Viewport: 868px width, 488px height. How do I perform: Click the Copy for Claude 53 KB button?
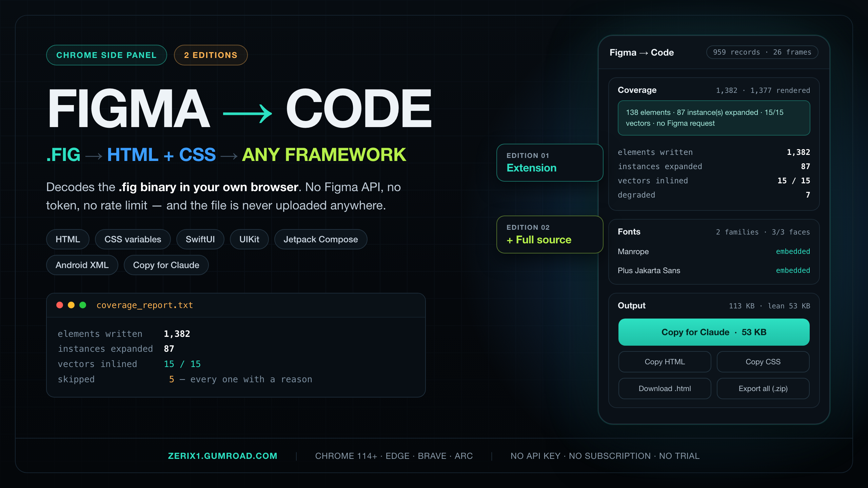714,332
